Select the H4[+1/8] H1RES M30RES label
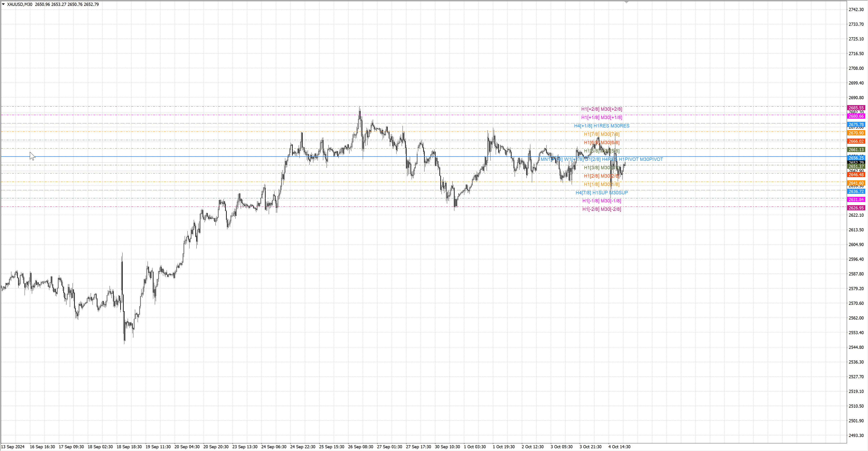The width and height of the screenshot is (868, 451). (x=601, y=126)
